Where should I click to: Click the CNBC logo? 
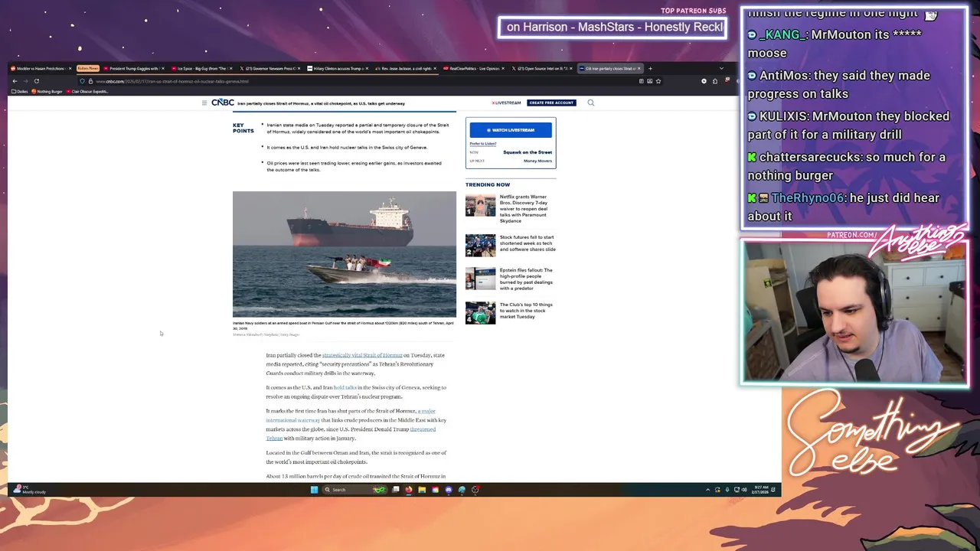pyautogui.click(x=223, y=103)
